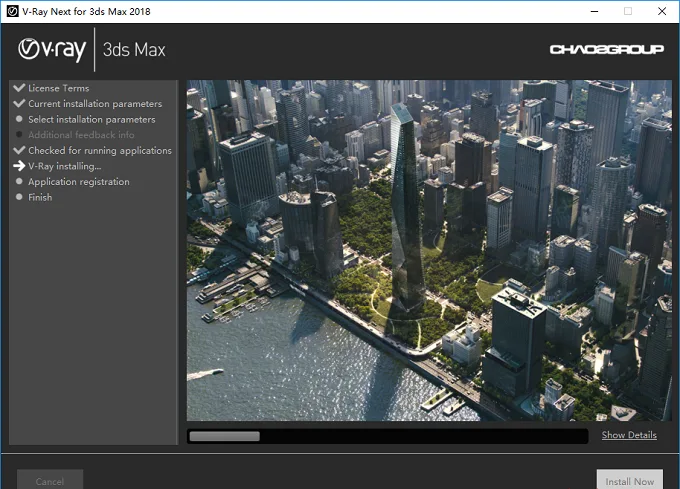Select the License Terms step
Viewport: 680px width, 489px height.
[x=59, y=88]
